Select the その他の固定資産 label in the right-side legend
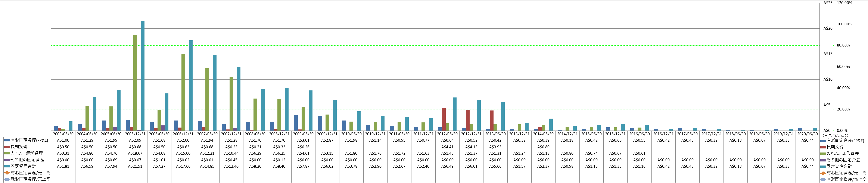Screen dimensions: 868x183 (843, 160)
